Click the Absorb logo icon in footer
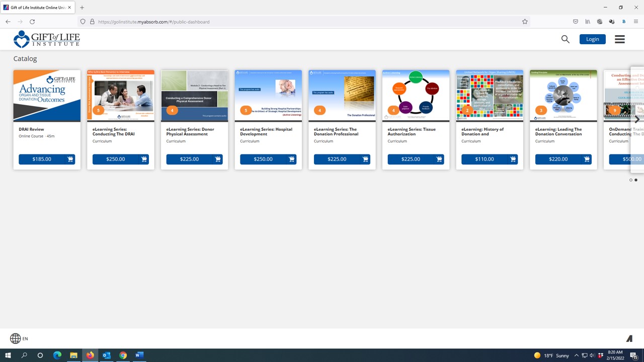This screenshot has height=362, width=644. click(x=629, y=338)
